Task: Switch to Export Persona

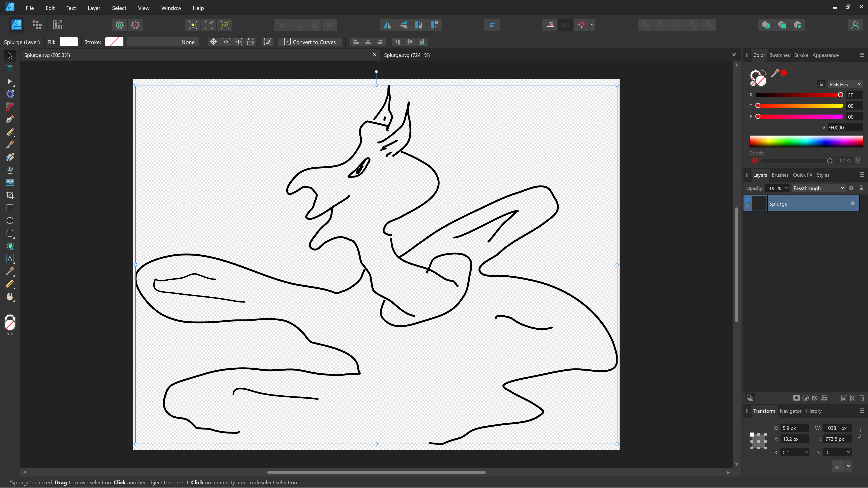Action: [x=57, y=25]
